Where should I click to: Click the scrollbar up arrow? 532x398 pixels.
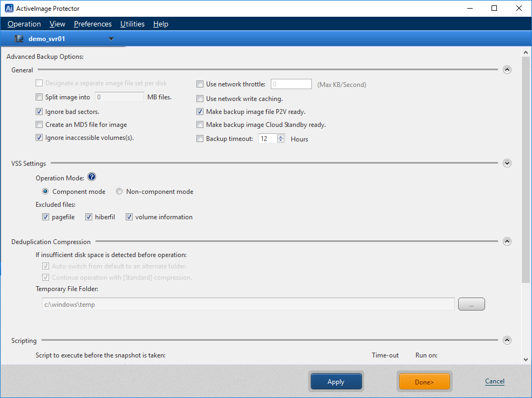[x=526, y=52]
